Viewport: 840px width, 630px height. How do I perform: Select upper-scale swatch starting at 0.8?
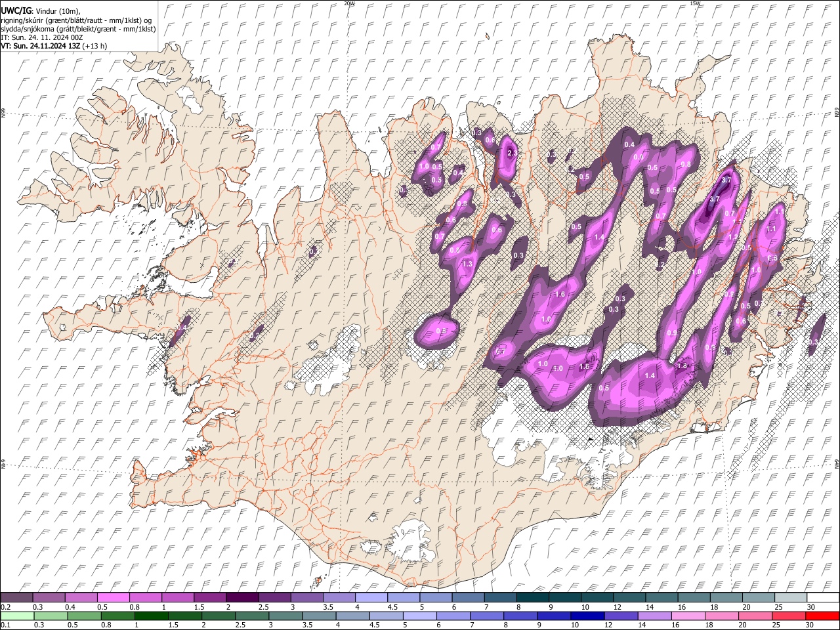click(146, 597)
